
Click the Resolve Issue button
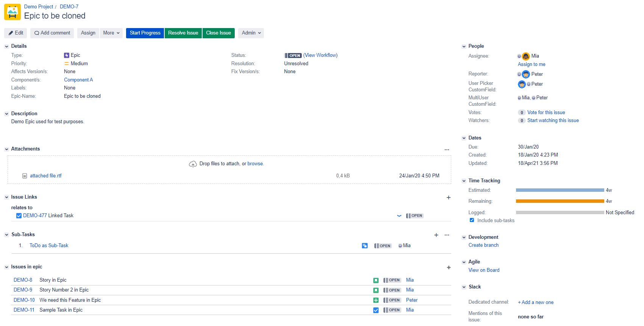pyautogui.click(x=183, y=33)
